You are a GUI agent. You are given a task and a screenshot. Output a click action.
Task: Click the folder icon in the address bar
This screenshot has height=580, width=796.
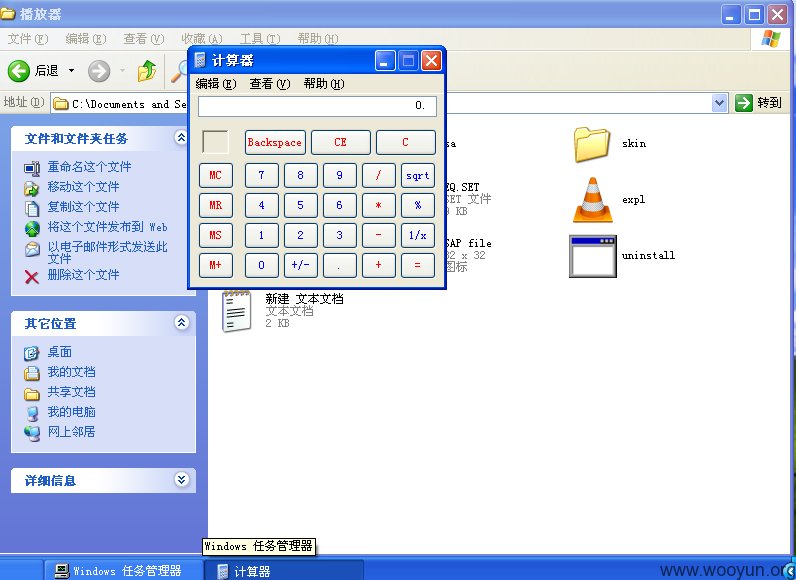click(61, 104)
